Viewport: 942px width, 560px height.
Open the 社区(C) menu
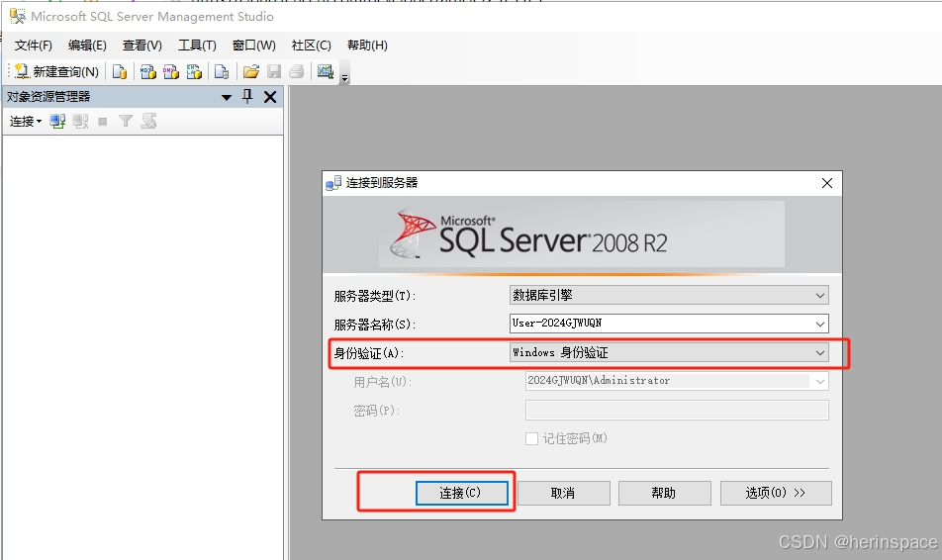[311, 46]
